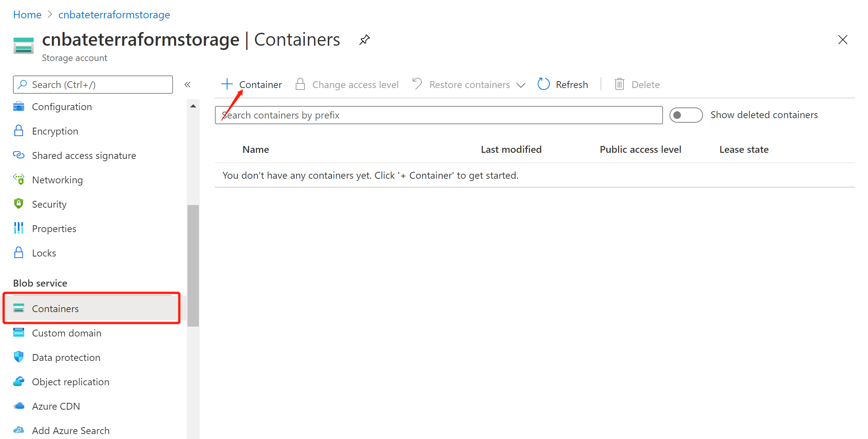Click the Restore containers undo icon
The image size is (868, 439).
point(417,84)
